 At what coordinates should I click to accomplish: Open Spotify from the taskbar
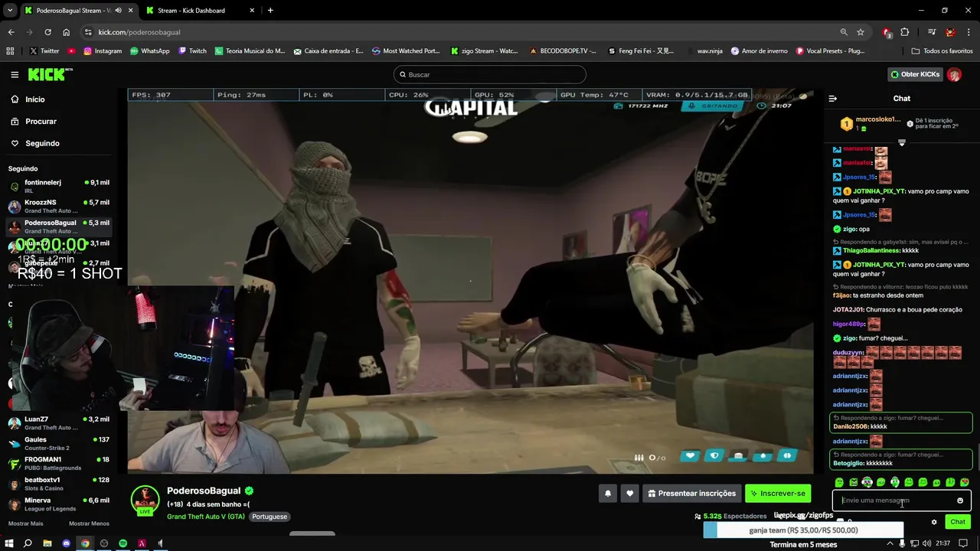pyautogui.click(x=122, y=543)
